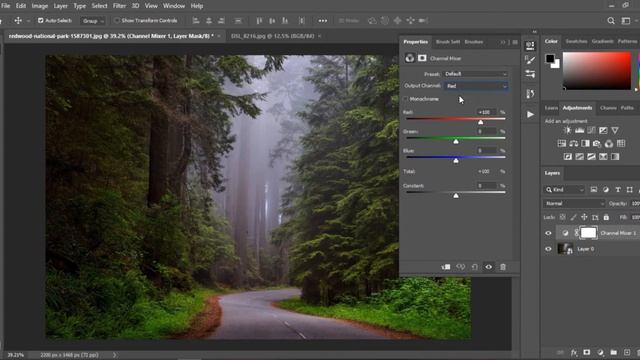Delete adjustment layer using Properties trash icon
Image resolution: width=640 pixels, height=360 pixels.
coord(503,267)
